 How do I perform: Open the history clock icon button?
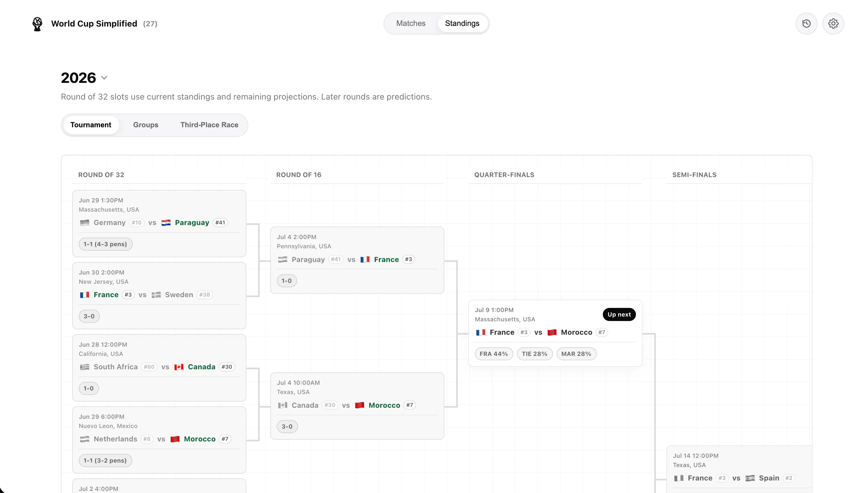(806, 23)
